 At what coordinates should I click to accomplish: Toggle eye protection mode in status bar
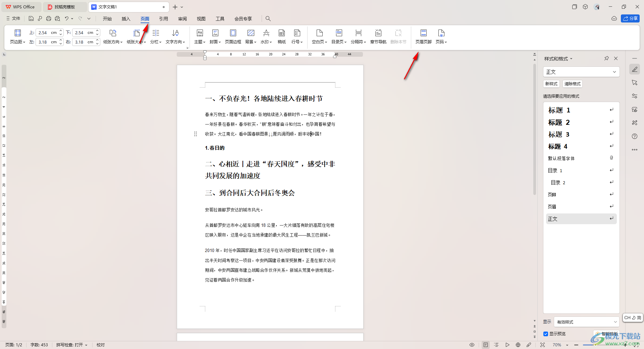tap(472, 345)
